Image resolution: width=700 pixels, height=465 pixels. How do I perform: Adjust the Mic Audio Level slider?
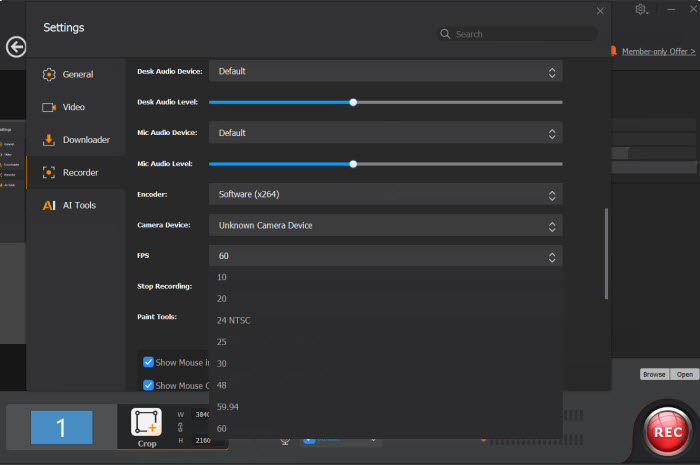(x=386, y=164)
